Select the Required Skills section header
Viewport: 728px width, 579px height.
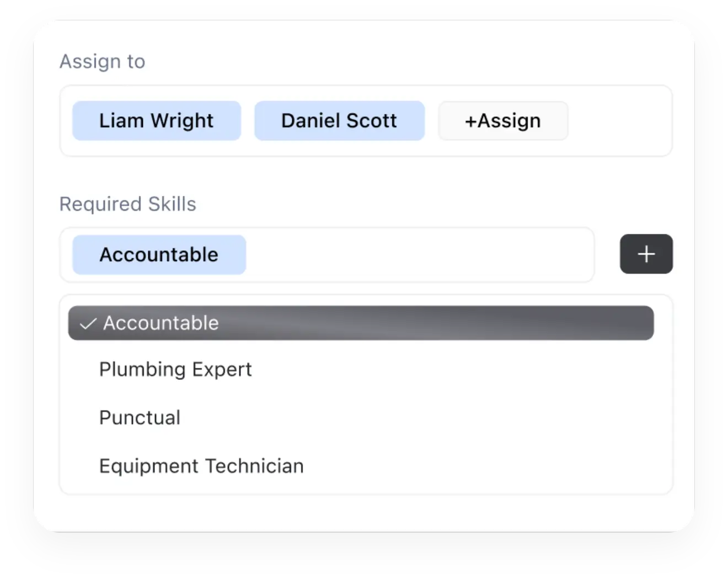127,203
